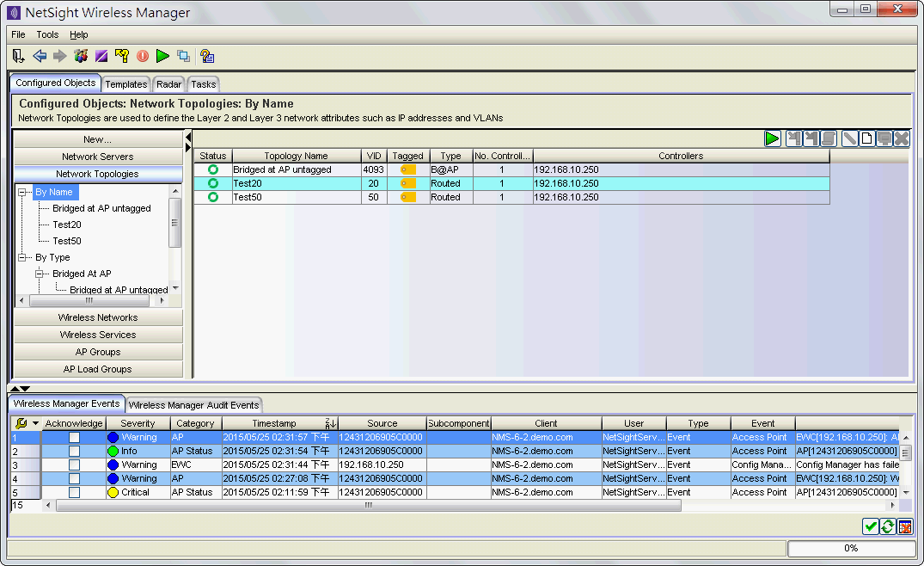Click the Timestamp sort order arrow icon
Screen dimensions: 924x566
pyautogui.click(x=331, y=423)
